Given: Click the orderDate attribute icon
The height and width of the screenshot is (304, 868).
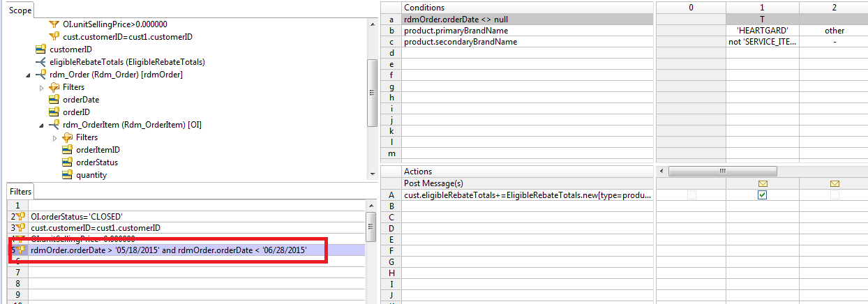Looking at the screenshot, I should coord(54,100).
